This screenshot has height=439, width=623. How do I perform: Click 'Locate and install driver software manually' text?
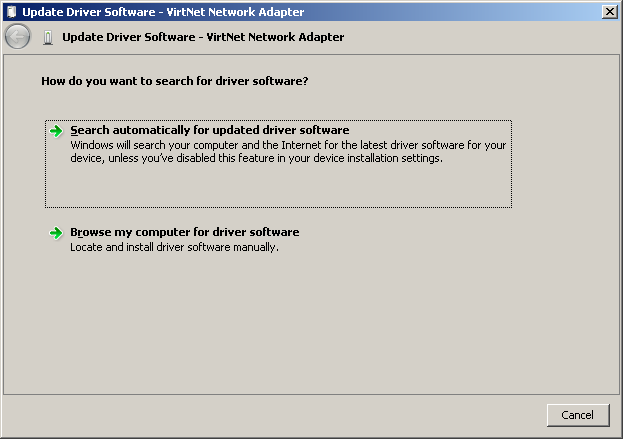click(174, 247)
